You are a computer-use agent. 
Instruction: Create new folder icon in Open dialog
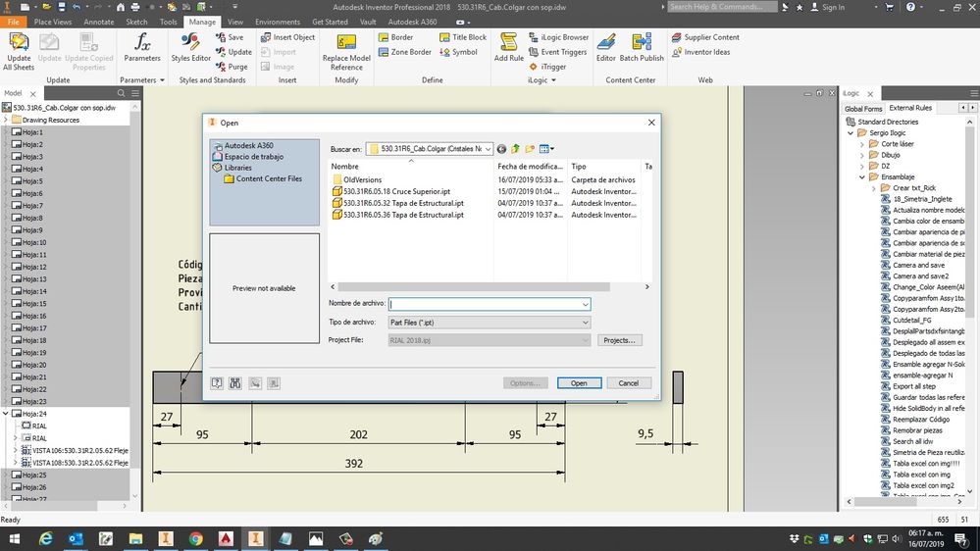(530, 149)
